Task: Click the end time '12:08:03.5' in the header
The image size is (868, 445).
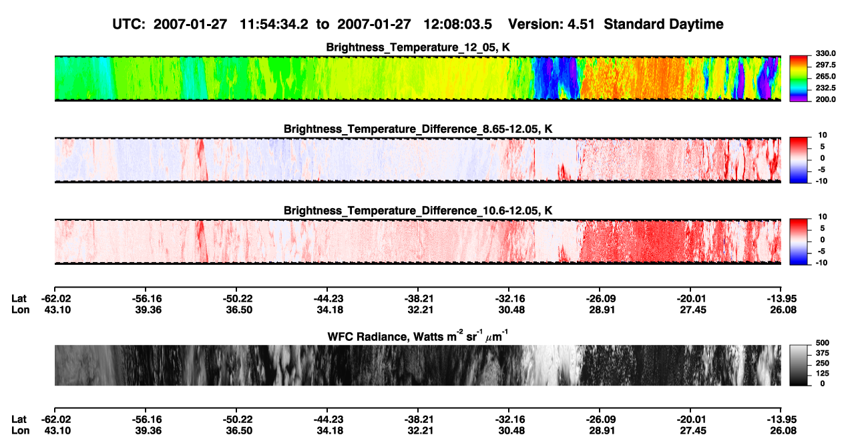Action: (x=457, y=24)
